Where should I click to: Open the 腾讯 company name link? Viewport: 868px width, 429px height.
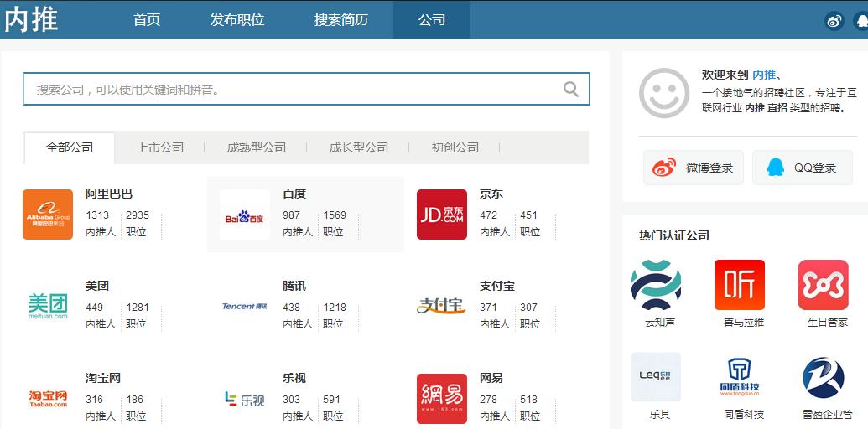(x=294, y=287)
